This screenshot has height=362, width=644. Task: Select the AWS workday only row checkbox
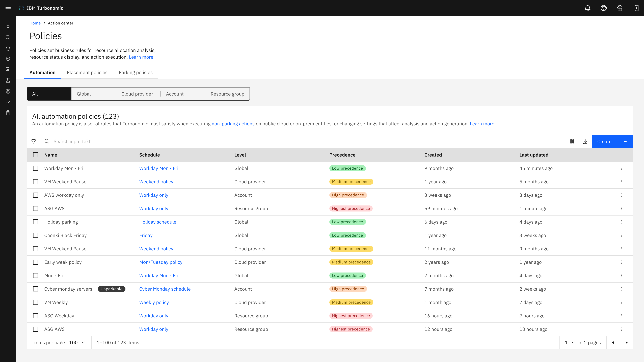(36, 195)
